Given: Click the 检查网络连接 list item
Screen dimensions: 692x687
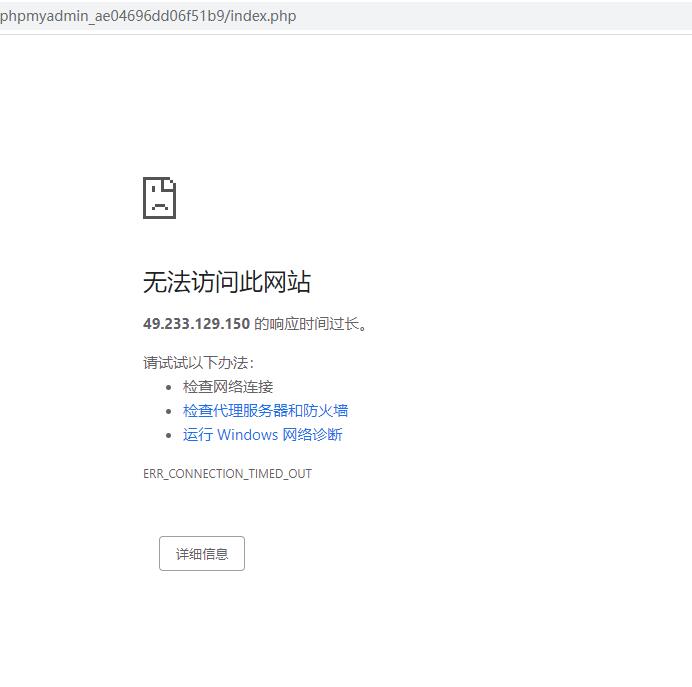Looking at the screenshot, I should click(228, 387).
